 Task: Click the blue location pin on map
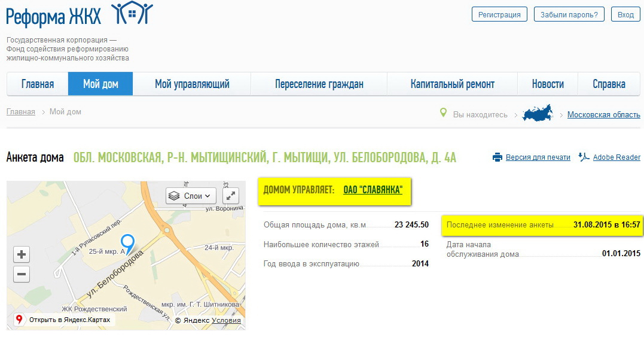coord(127,242)
